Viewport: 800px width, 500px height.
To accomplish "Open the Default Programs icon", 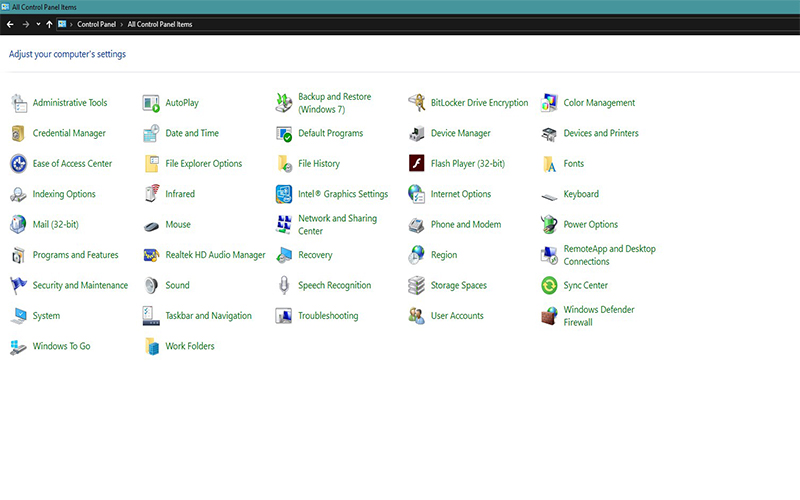I will (284, 134).
